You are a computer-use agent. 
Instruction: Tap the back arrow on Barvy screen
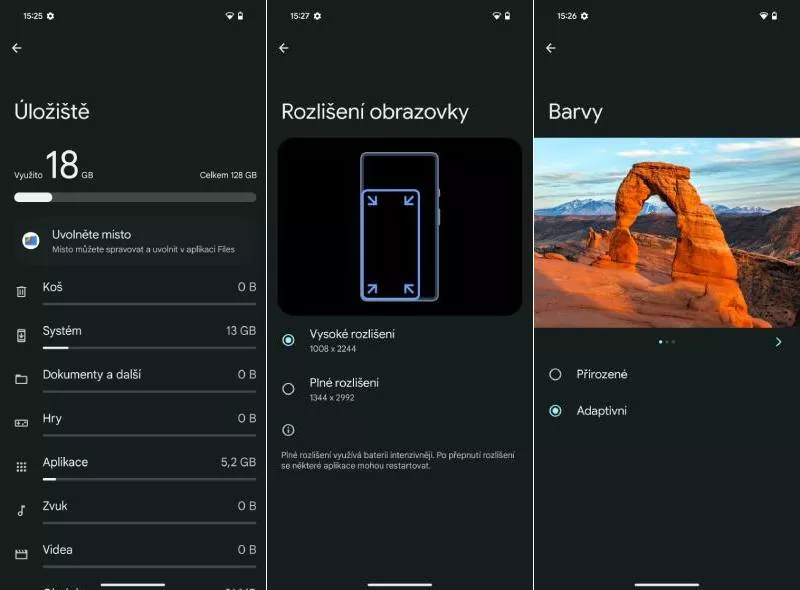click(551, 48)
